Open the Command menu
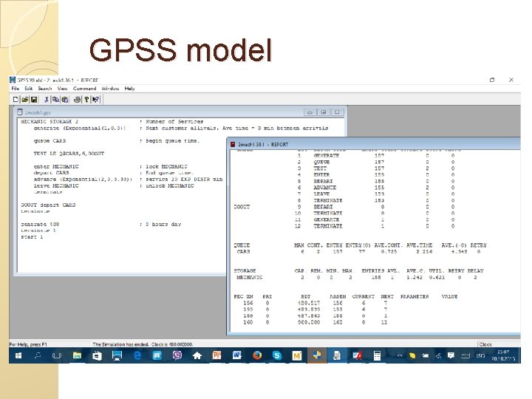Image resolution: width=532 pixels, height=399 pixels. (x=85, y=89)
